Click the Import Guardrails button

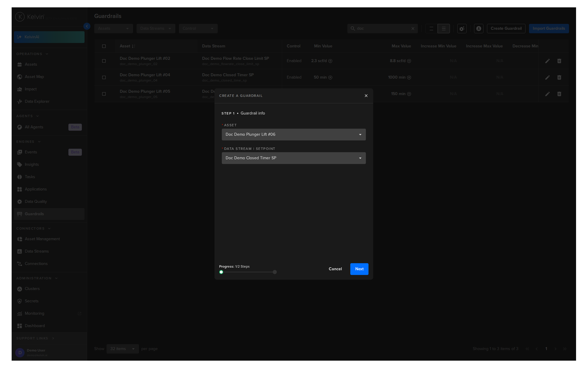pyautogui.click(x=549, y=29)
